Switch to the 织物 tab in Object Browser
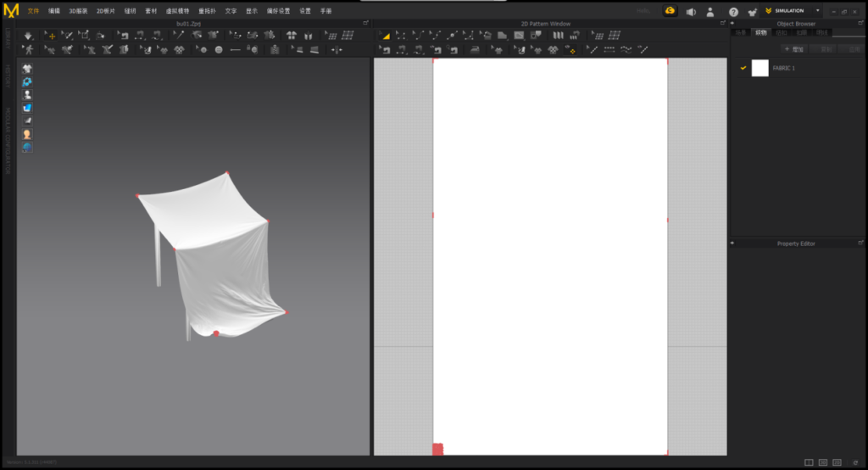The height and width of the screenshot is (470, 868). (761, 32)
